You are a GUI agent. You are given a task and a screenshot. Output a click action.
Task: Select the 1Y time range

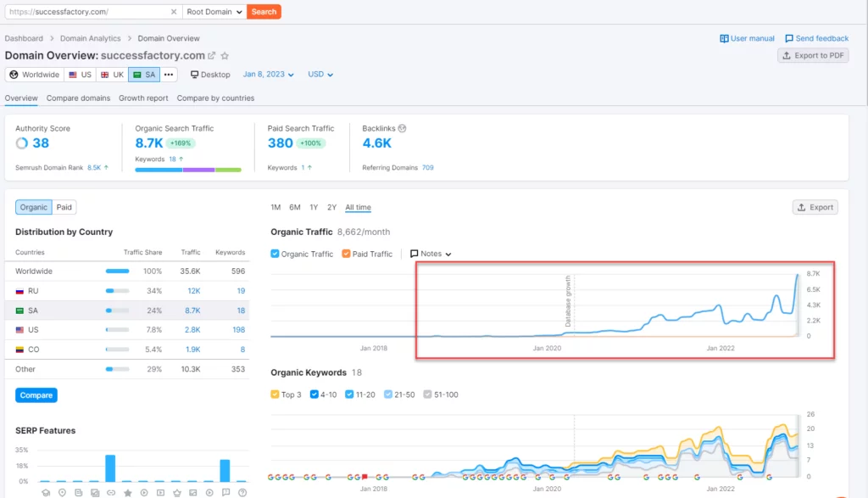[x=314, y=208]
